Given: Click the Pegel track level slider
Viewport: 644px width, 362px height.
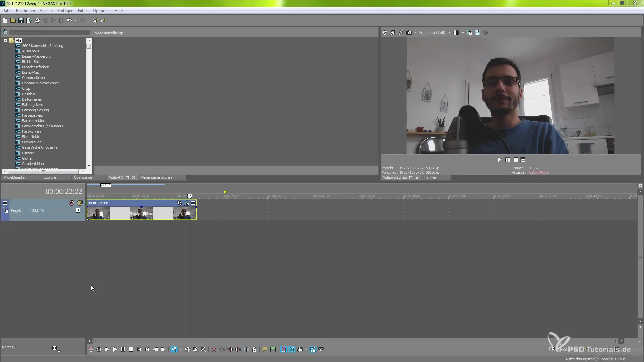Looking at the screenshot, I should (78, 210).
